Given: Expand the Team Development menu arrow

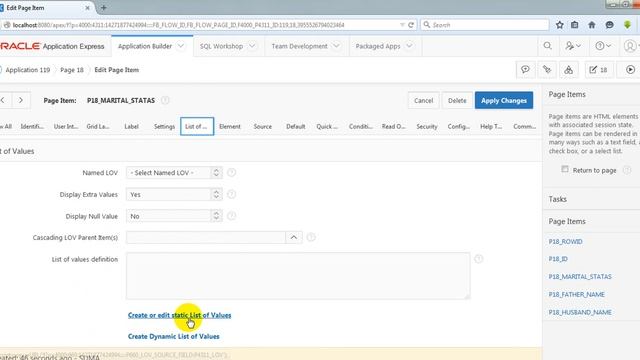Looking at the screenshot, I should pos(336,46).
